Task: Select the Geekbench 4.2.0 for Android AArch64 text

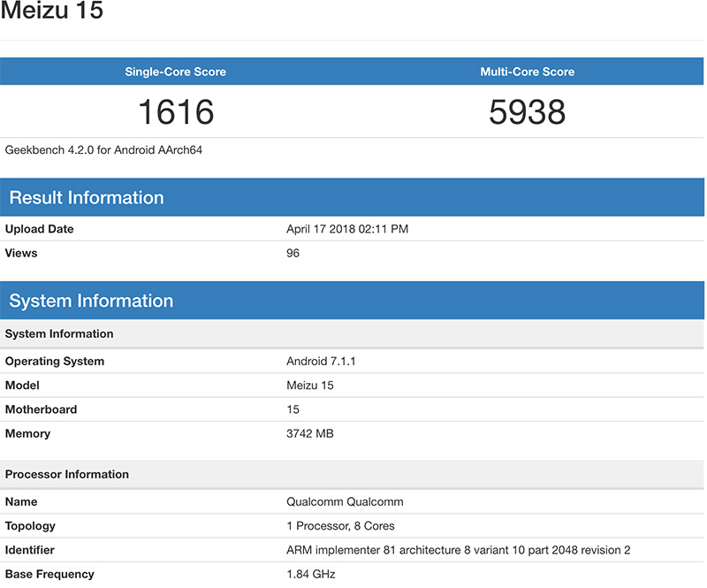Action: click(x=103, y=149)
